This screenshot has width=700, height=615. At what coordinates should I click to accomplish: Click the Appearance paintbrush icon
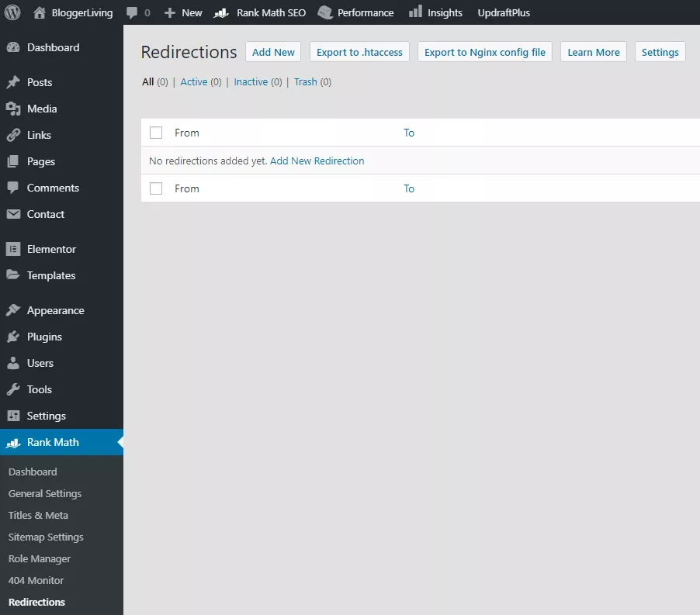point(13,310)
